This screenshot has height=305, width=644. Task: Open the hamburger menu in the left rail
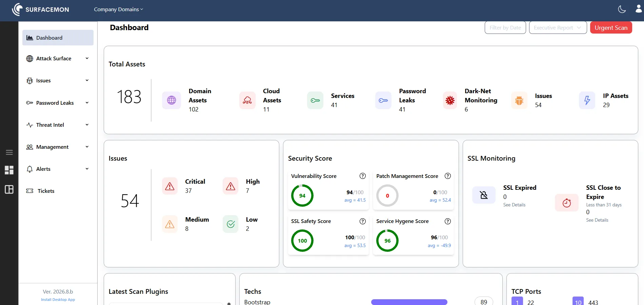point(9,152)
